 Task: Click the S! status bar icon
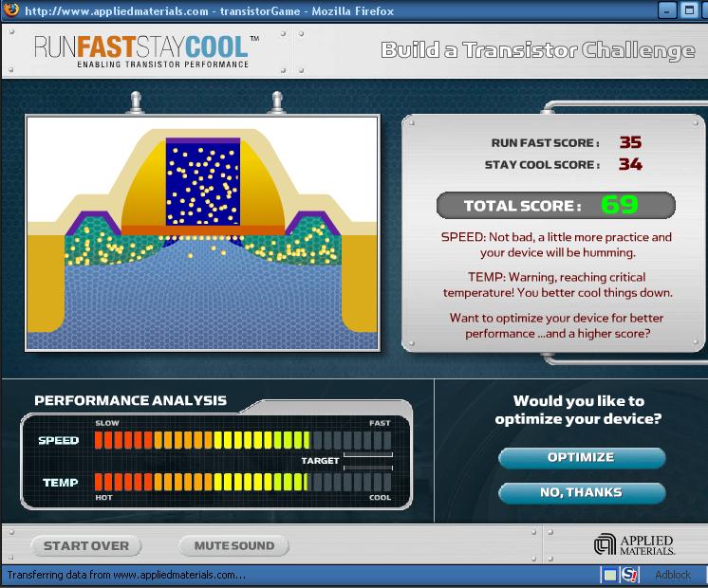[x=629, y=575]
